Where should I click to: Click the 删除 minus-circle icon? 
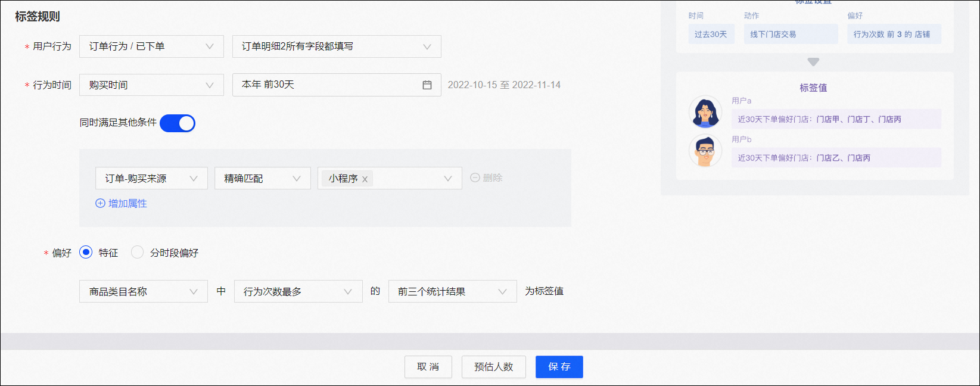[x=475, y=178]
